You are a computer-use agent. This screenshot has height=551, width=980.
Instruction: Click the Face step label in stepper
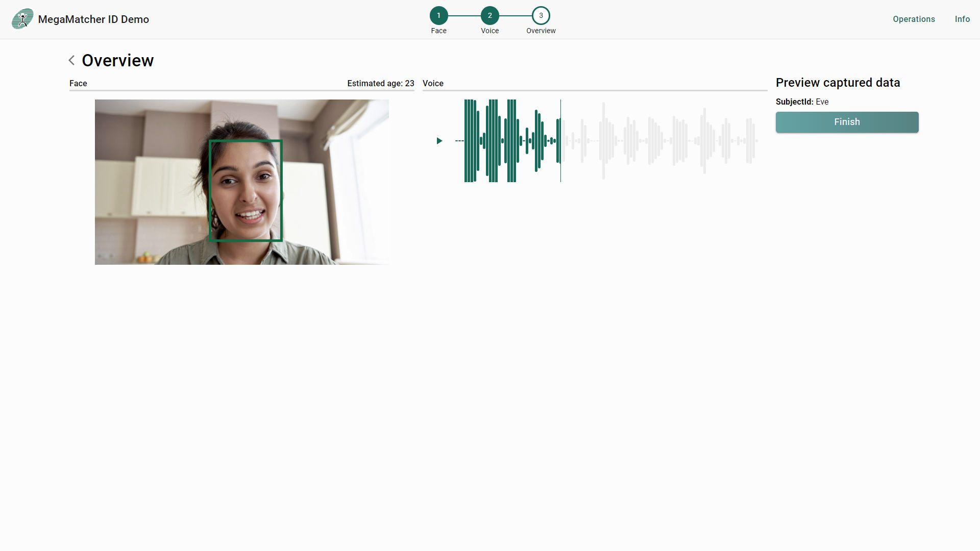[x=438, y=31]
